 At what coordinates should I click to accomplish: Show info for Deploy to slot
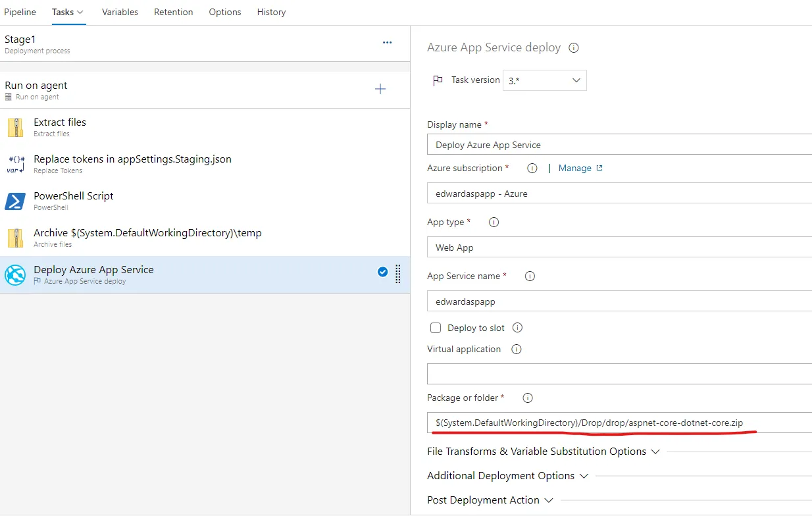(517, 328)
